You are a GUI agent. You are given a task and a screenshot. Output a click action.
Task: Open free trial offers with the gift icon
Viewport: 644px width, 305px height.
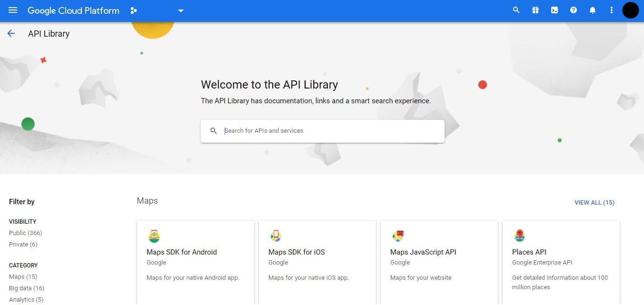535,10
